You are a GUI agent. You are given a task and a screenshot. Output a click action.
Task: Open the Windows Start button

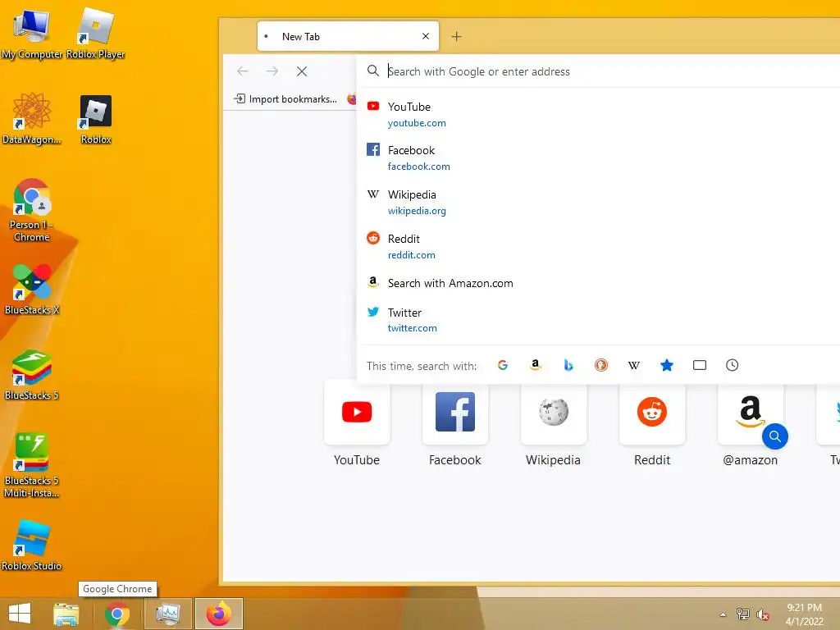pos(20,614)
